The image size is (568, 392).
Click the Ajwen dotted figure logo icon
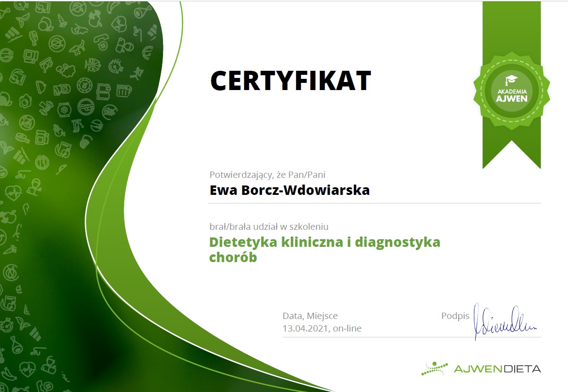434,368
